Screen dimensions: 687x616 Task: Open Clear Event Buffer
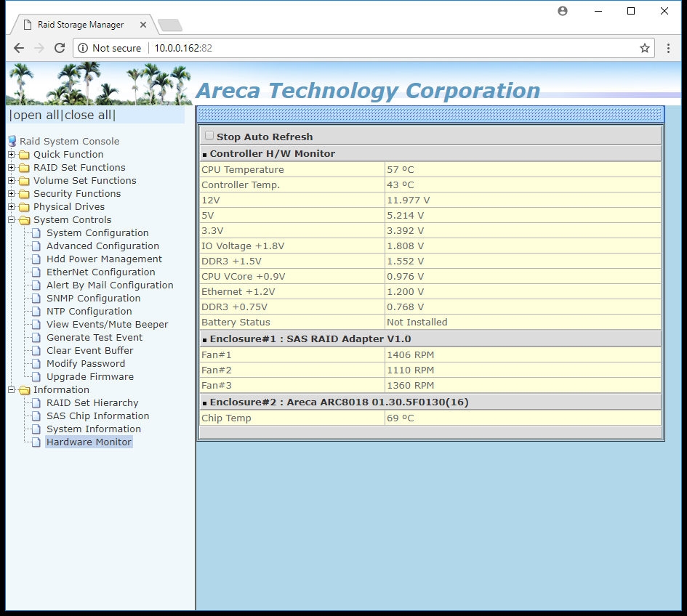click(x=90, y=351)
